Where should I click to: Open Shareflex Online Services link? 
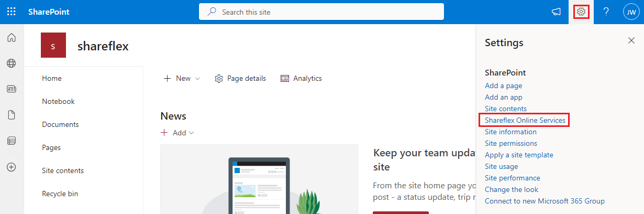coord(525,120)
